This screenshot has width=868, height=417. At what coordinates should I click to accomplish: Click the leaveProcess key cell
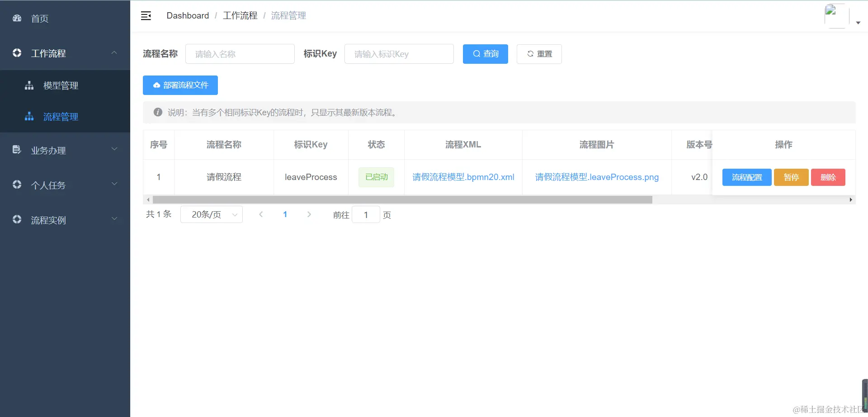point(311,177)
